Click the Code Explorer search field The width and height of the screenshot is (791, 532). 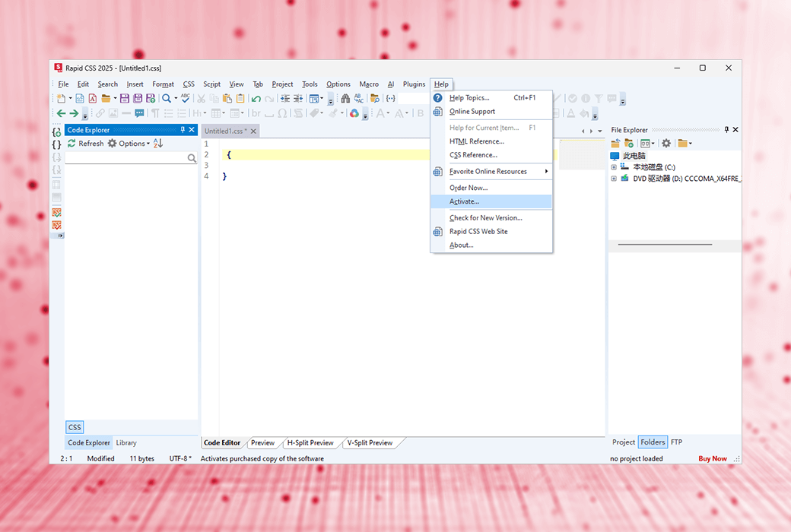pos(131,158)
